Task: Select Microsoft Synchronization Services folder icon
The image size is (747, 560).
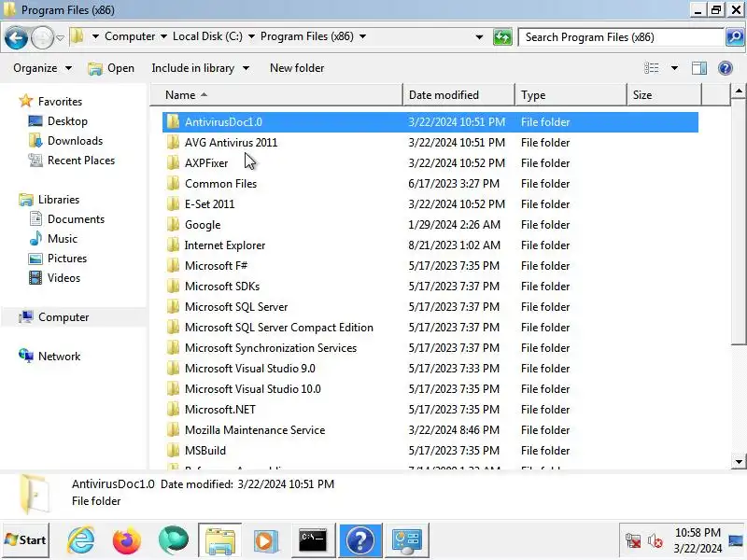Action: click(x=173, y=347)
